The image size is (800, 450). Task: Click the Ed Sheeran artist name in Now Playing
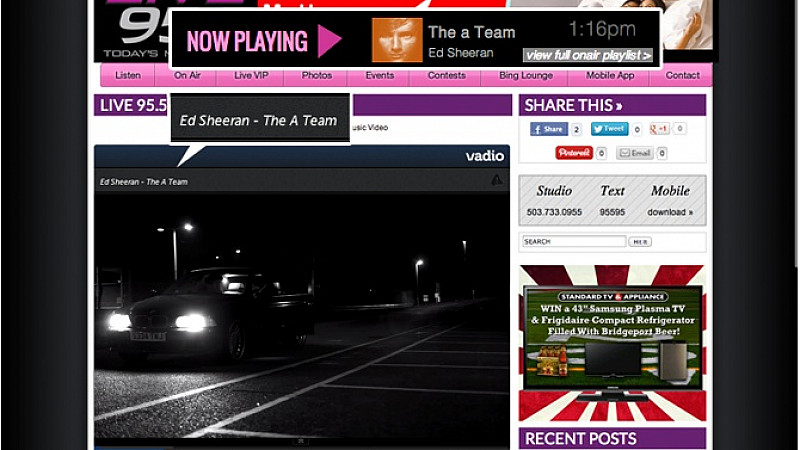pos(461,53)
